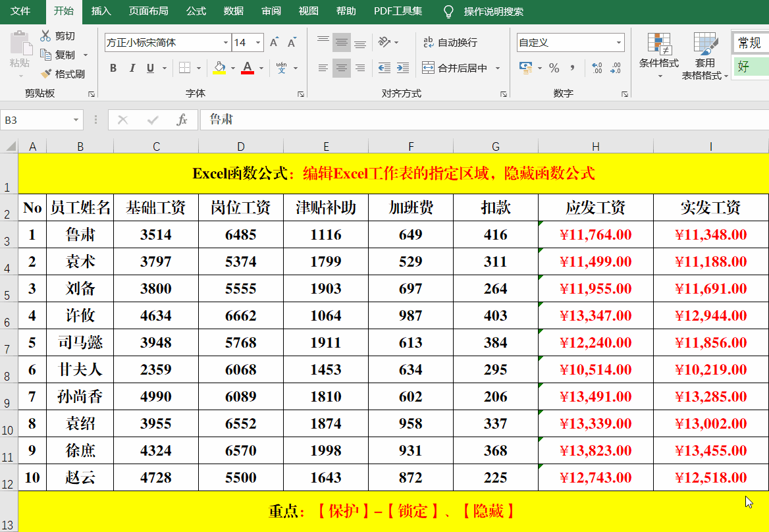Select the align right icon
Screen dimensions: 769x532
(x=360, y=68)
